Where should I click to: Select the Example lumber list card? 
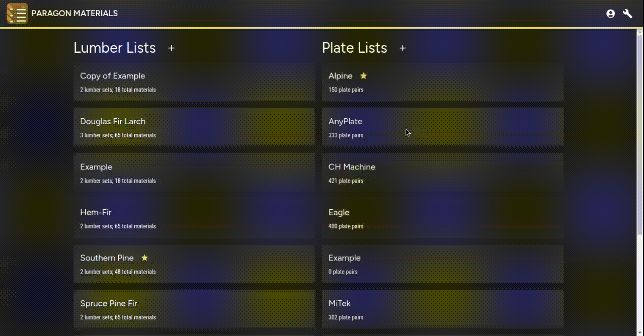[194, 173]
